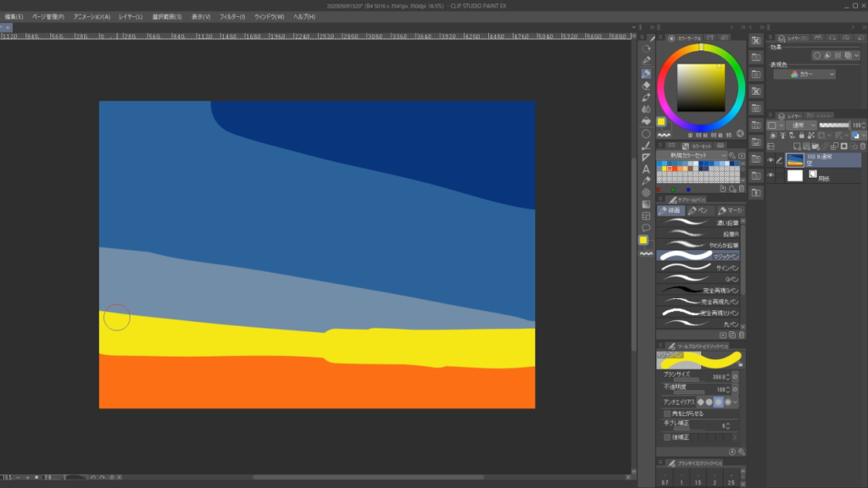Open the layer blending mode 通常 dropdown

[801, 125]
